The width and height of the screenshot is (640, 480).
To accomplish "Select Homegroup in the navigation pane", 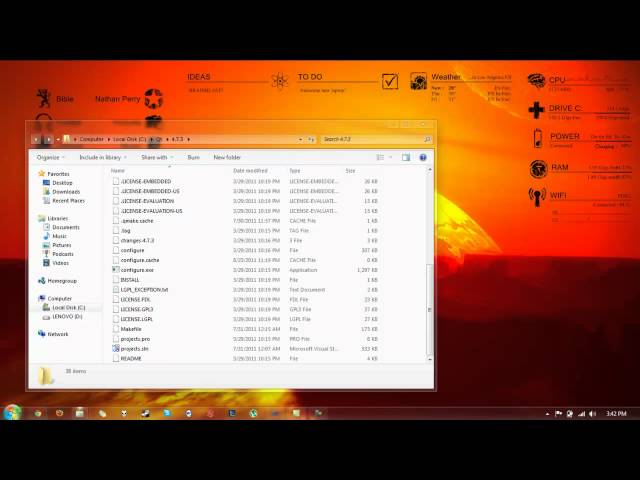I will pos(62,281).
